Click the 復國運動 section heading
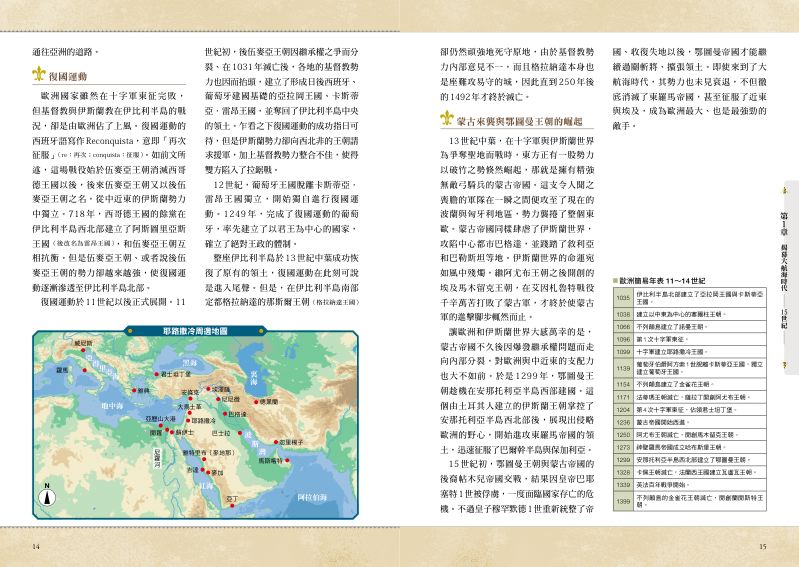Screen dimensions: 799x567 (68, 76)
